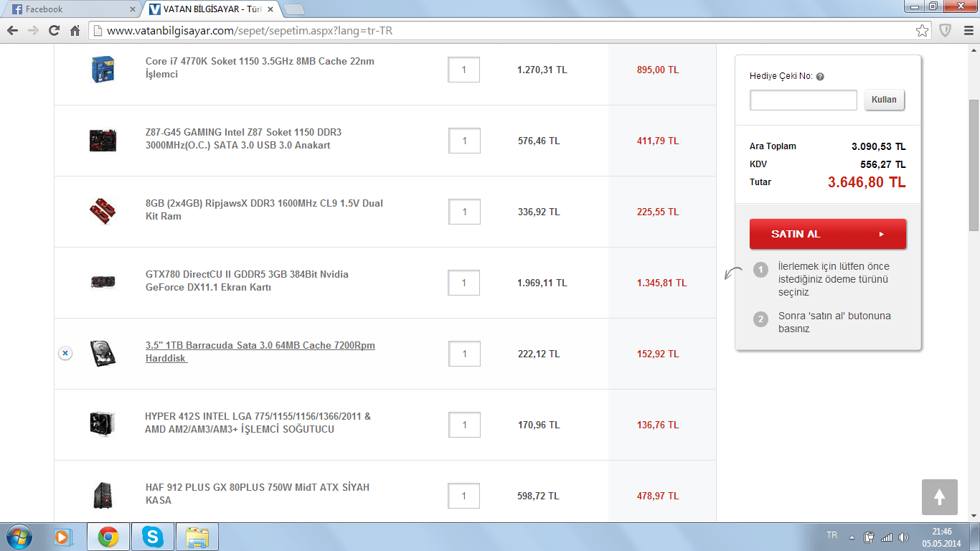The height and width of the screenshot is (551, 980).
Task: Click the power icon in the system tray
Action: coord(869,537)
